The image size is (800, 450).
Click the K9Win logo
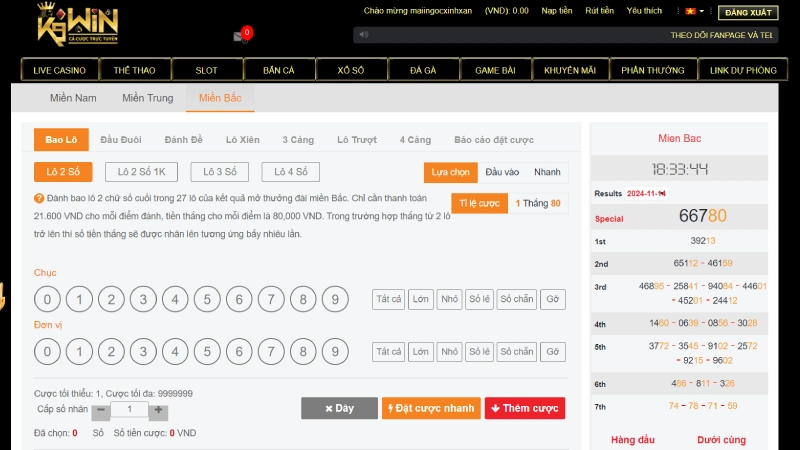pos(77,24)
